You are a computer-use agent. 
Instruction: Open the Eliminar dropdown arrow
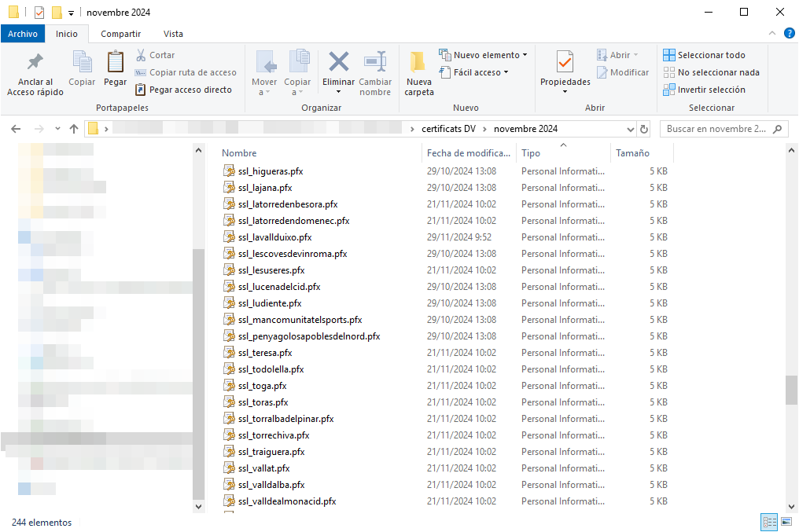(x=338, y=92)
